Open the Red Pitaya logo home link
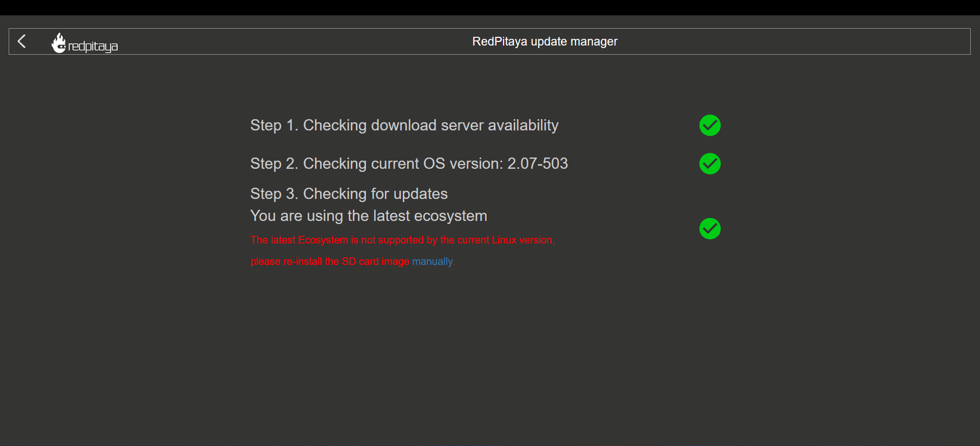The width and height of the screenshot is (980, 446). click(85, 43)
